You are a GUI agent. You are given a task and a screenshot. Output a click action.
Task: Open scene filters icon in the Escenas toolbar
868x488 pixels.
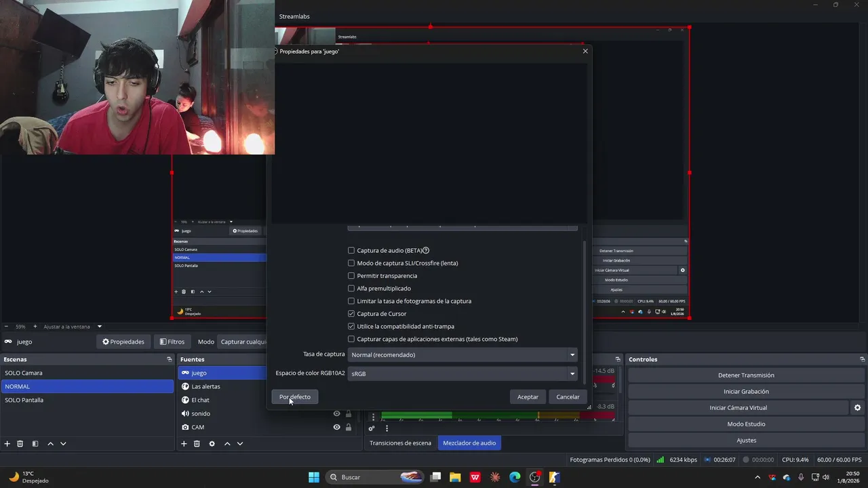pyautogui.click(x=35, y=444)
